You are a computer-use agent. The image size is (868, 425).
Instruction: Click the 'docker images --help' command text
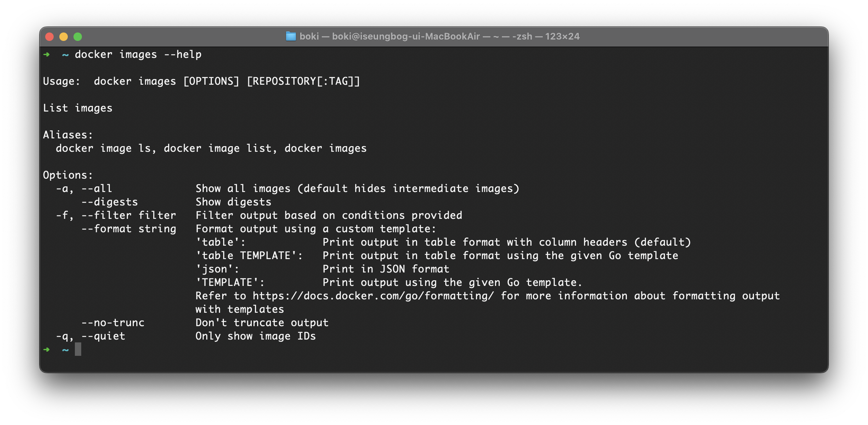click(x=138, y=54)
